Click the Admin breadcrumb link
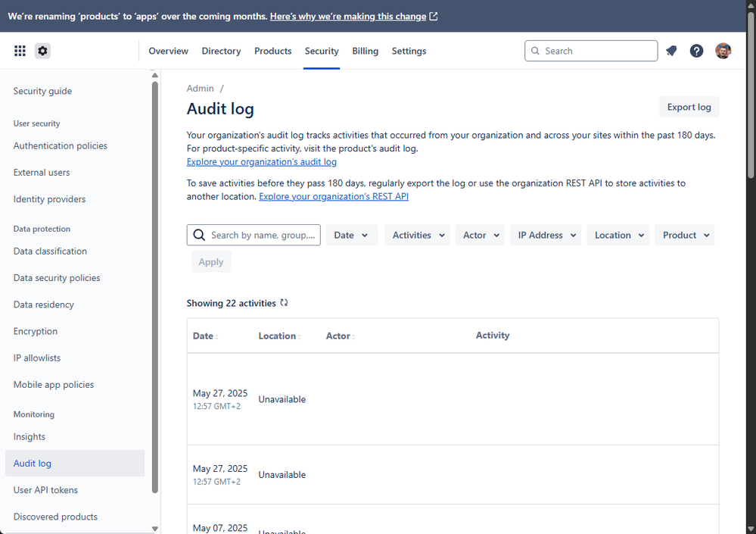Viewport: 756px width, 534px height. pyautogui.click(x=200, y=89)
